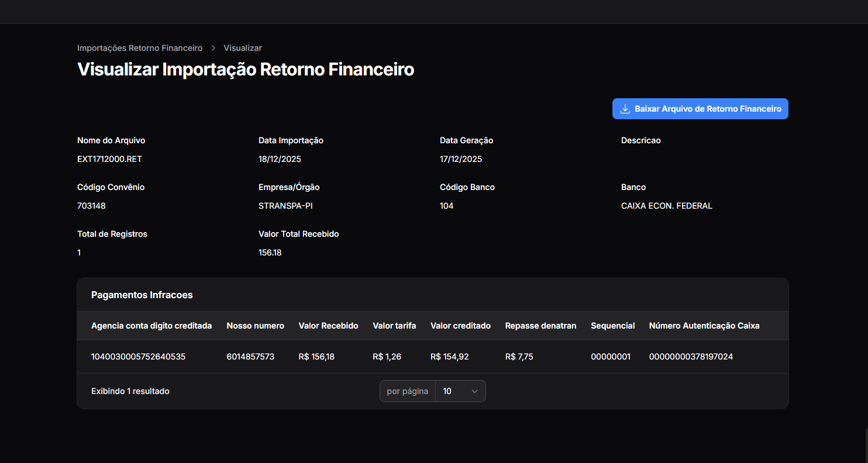Click the Visualizar breadcrumb item
The height and width of the screenshot is (463, 868).
pyautogui.click(x=242, y=48)
